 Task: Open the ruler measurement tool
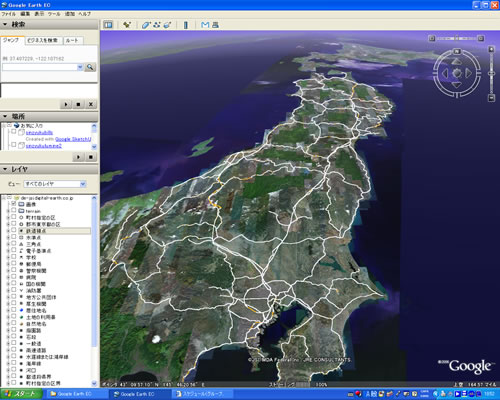point(186,25)
